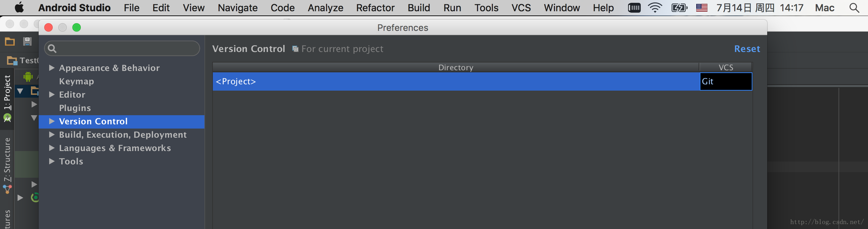Click the battery charging status icon
The height and width of the screenshot is (229, 868).
679,7
